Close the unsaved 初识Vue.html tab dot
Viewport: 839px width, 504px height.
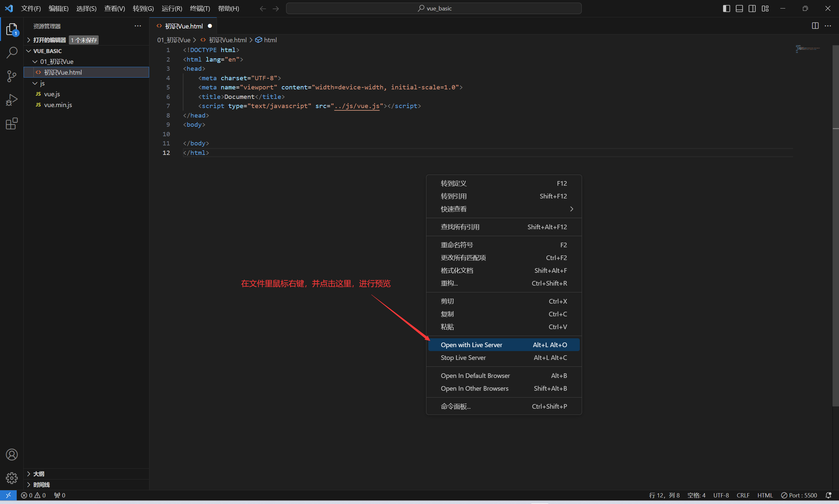(x=210, y=26)
